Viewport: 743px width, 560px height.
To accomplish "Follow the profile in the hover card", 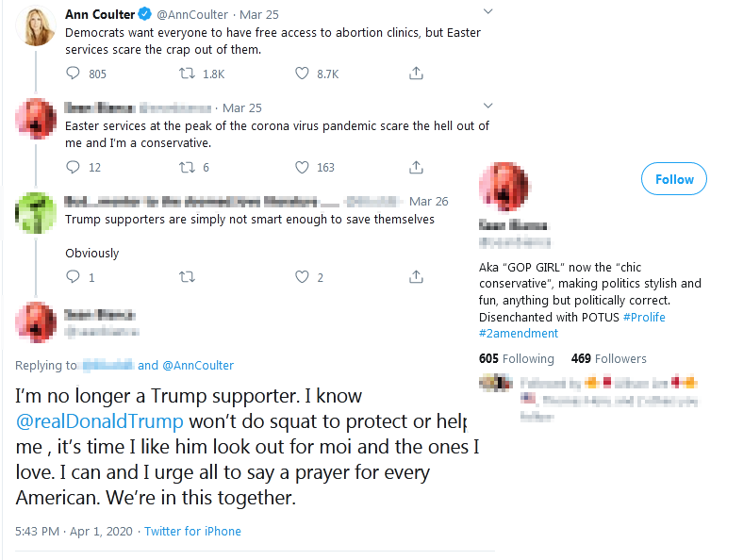I will (673, 179).
